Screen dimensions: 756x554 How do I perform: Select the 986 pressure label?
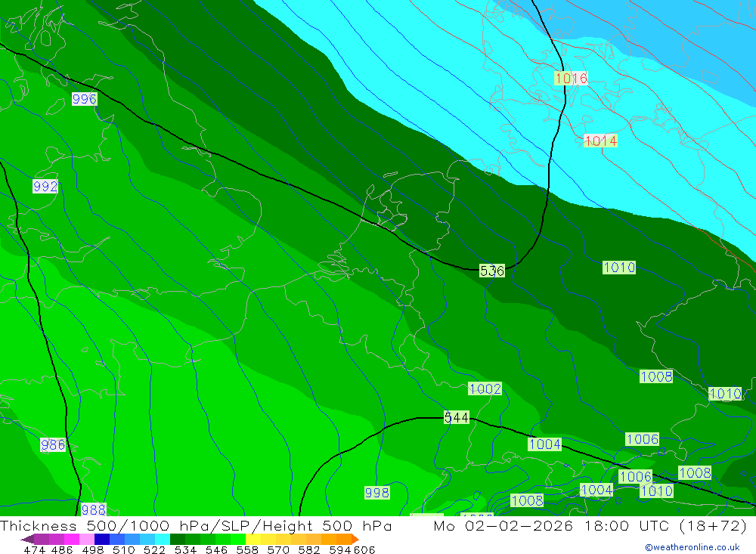click(x=53, y=444)
